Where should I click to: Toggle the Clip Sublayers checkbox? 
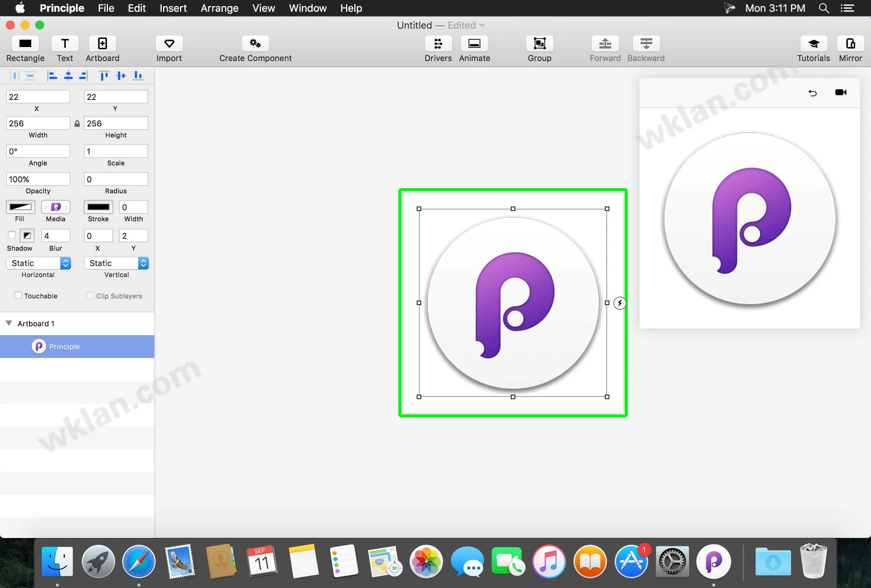click(90, 295)
